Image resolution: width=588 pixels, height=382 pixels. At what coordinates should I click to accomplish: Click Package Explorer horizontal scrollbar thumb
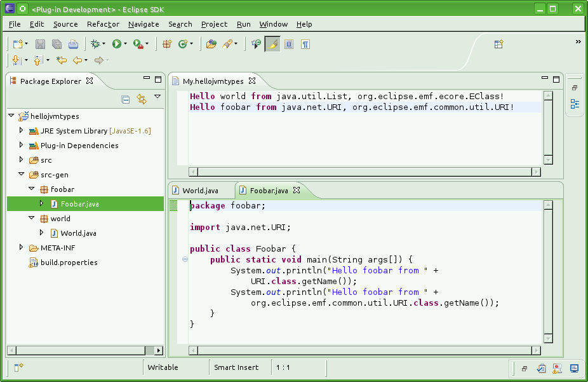tap(79, 350)
